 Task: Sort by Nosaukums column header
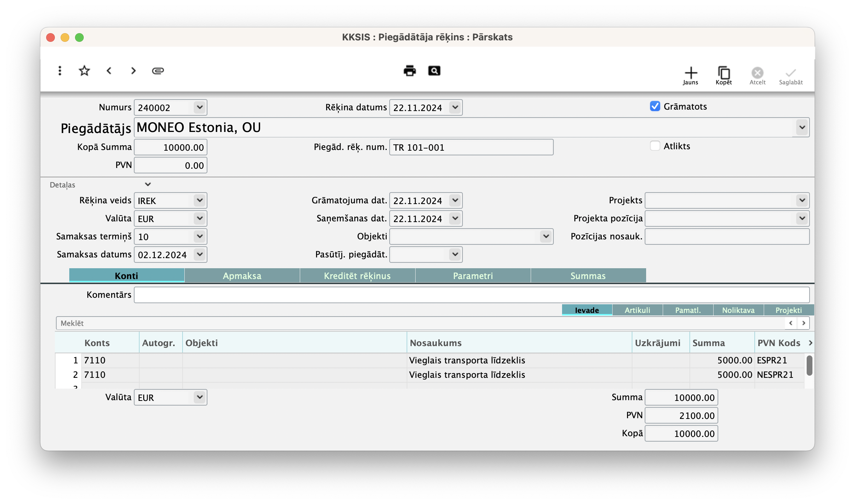tap(519, 343)
